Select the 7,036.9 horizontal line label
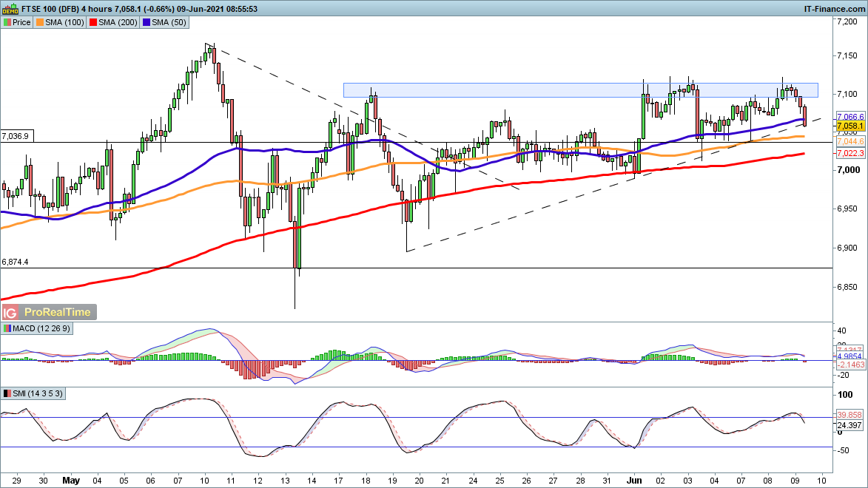Screen dimensions: 868x488 pos(16,136)
